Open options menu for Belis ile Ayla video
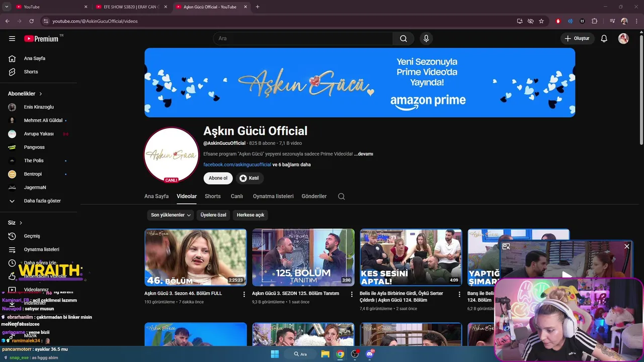Viewport: 644px width, 362px height. click(x=459, y=294)
